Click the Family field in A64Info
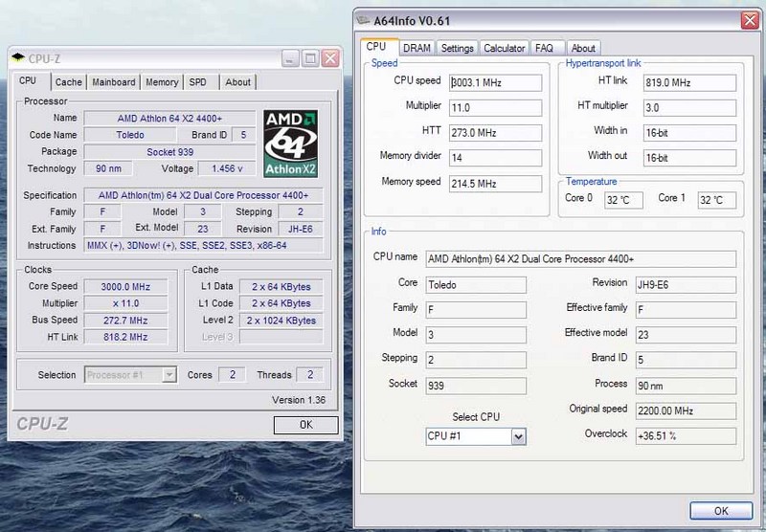766x532 pixels. 476,310
